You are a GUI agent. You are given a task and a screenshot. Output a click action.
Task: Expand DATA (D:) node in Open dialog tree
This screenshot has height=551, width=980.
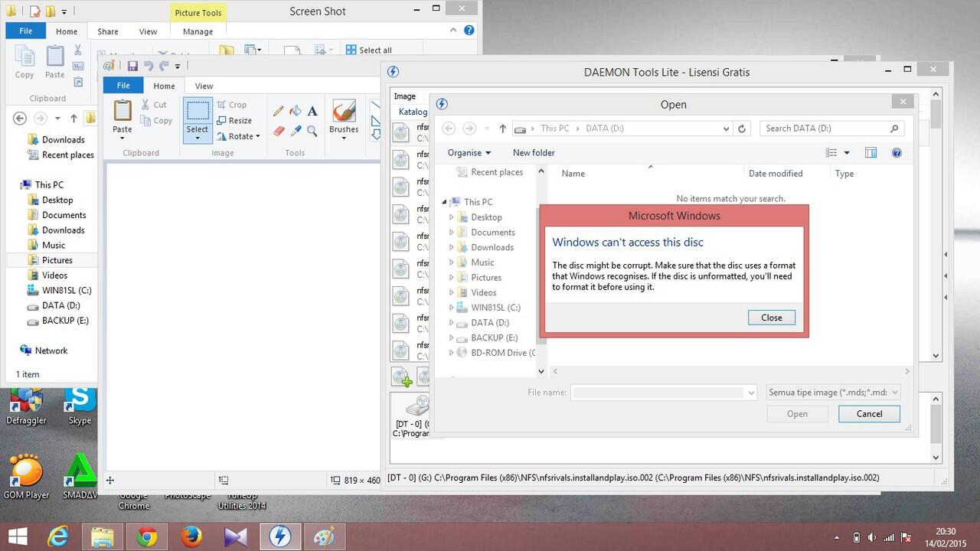click(451, 322)
